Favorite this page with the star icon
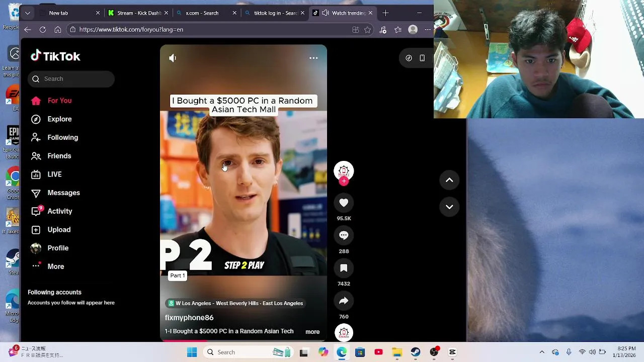This screenshot has height=362, width=644. click(368, 30)
